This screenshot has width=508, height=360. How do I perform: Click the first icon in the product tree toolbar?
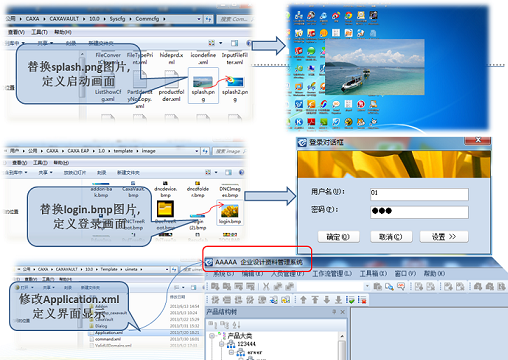click(x=213, y=325)
